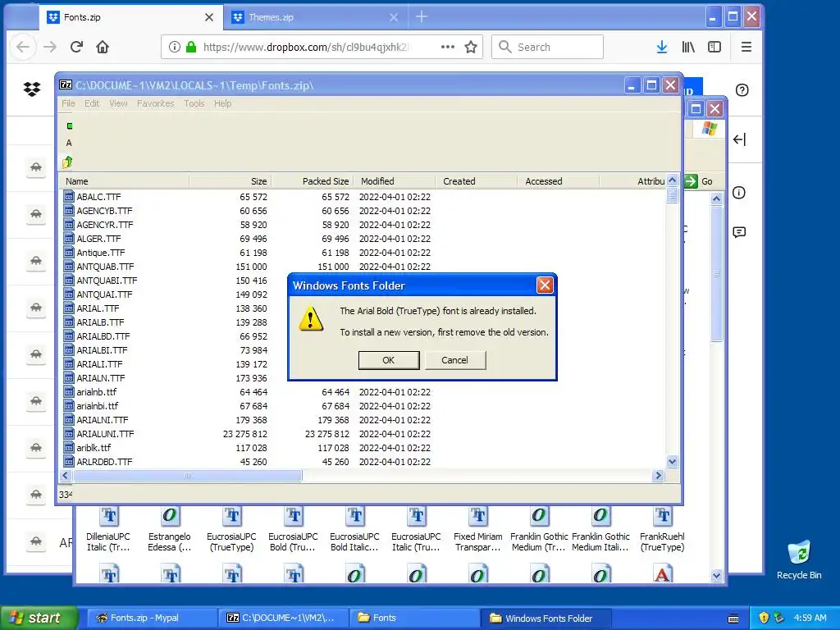Select the ARIALN.TTF row
Screen dimensions: 840x630
[363, 377]
